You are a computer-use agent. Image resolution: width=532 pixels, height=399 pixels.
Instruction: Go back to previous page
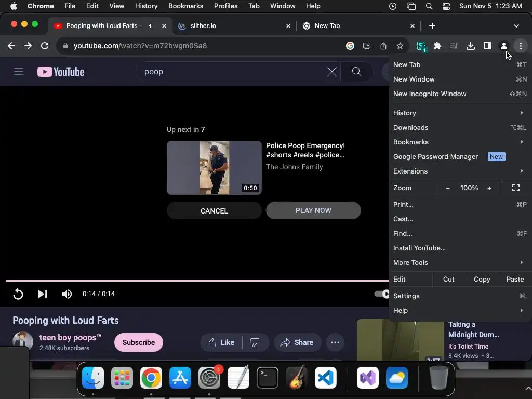[11, 46]
